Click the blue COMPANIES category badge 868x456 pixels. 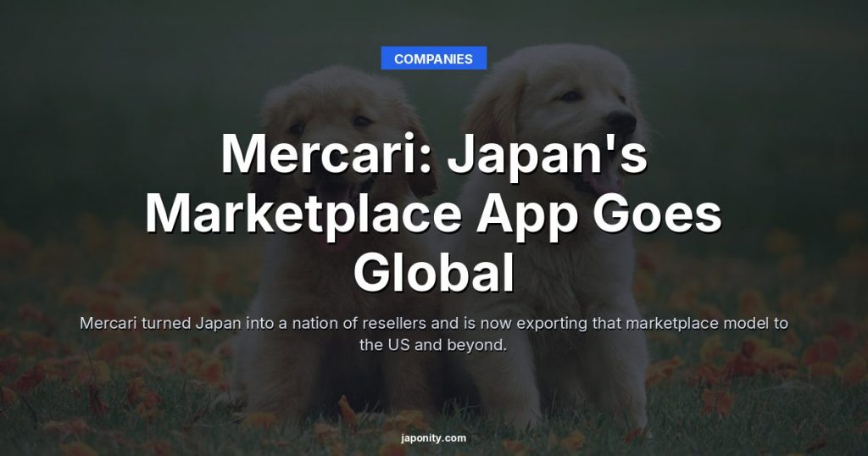[433, 58]
